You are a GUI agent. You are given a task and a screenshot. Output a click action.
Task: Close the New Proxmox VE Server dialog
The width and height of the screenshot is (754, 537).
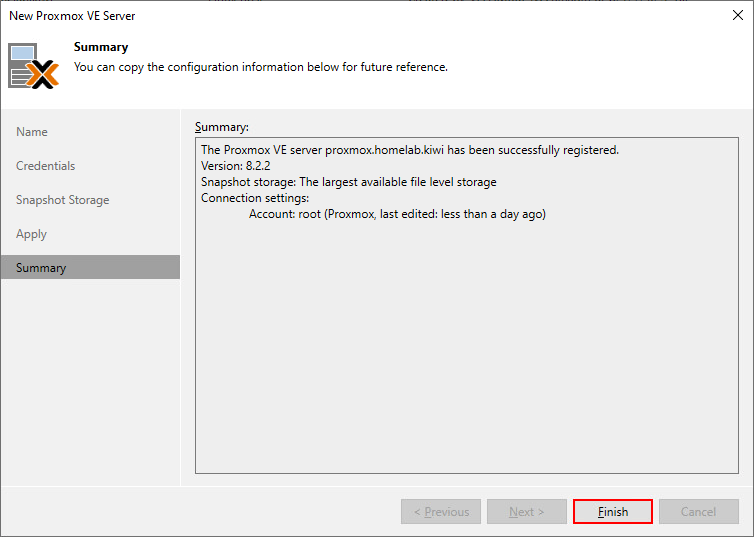pyautogui.click(x=737, y=15)
